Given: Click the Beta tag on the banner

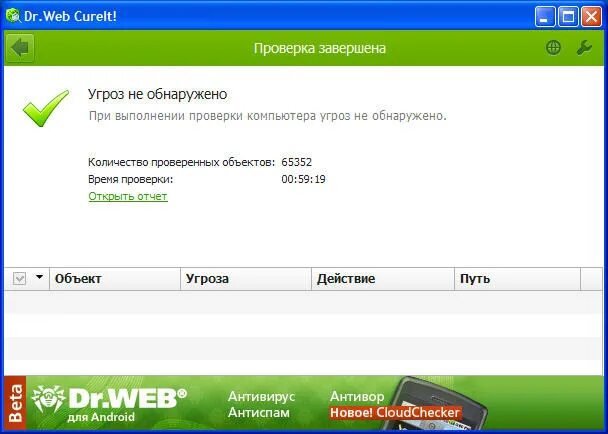Looking at the screenshot, I should point(15,403).
